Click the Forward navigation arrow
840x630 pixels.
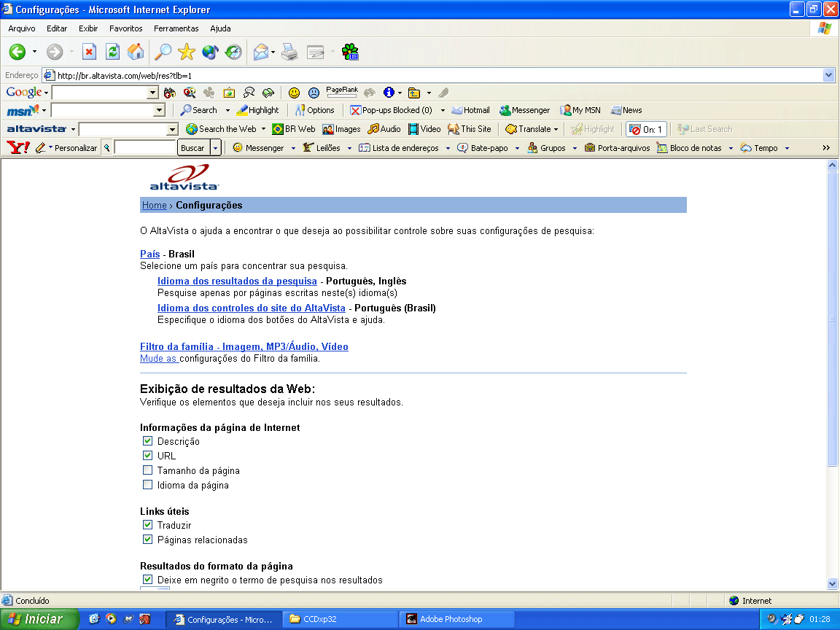point(54,52)
